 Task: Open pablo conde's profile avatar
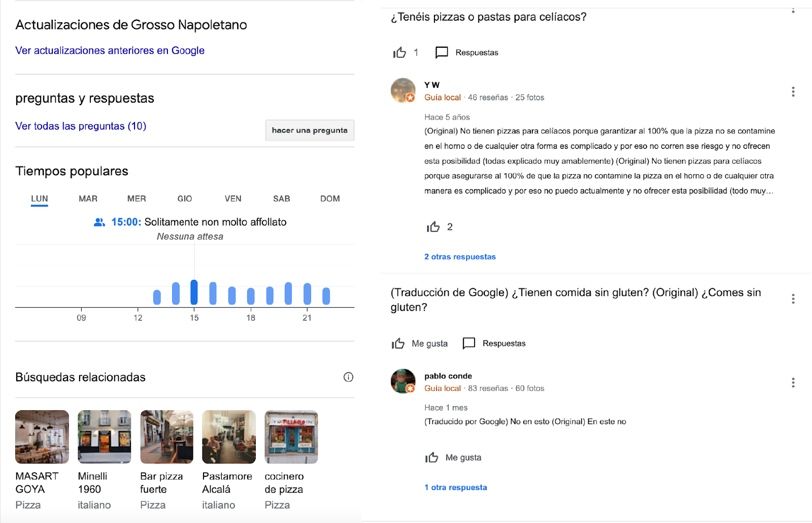[x=403, y=381]
